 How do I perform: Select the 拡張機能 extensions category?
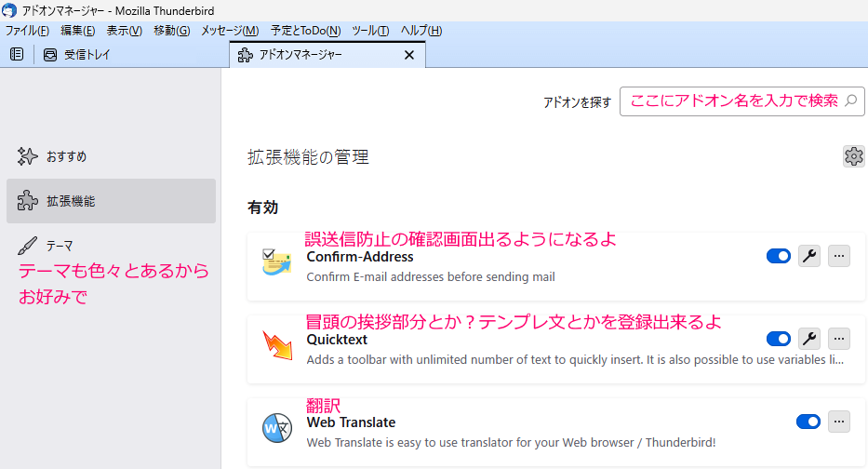(111, 201)
